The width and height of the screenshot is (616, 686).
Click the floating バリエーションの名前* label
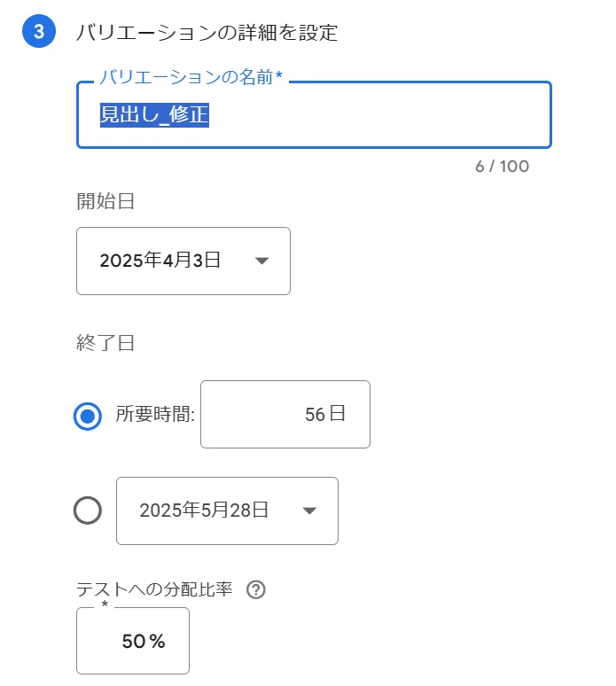[x=191, y=77]
